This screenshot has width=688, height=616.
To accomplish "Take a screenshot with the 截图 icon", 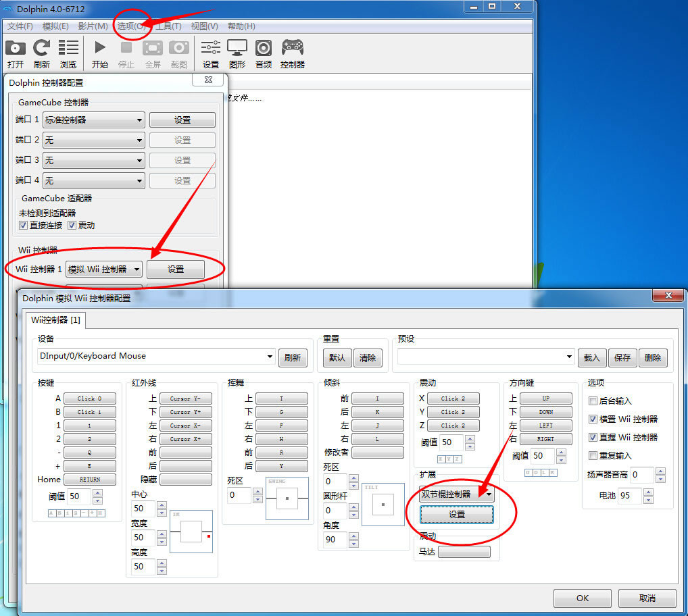I will [x=179, y=53].
